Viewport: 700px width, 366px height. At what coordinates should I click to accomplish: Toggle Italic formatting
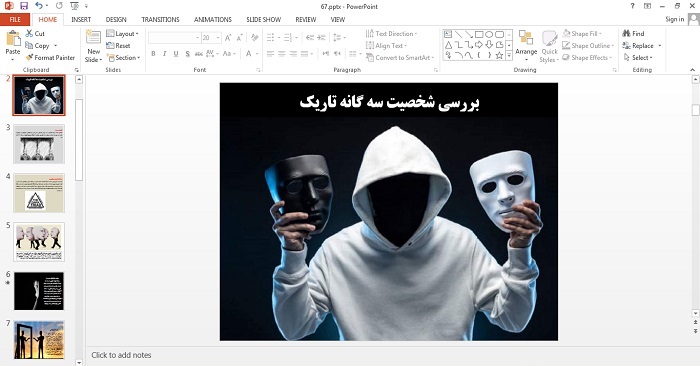tap(164, 54)
